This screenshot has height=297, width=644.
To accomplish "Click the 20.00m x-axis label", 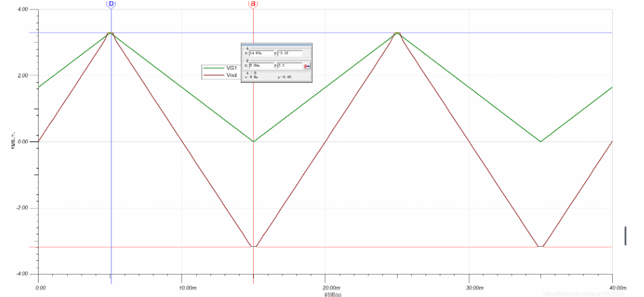I will pos(331,287).
